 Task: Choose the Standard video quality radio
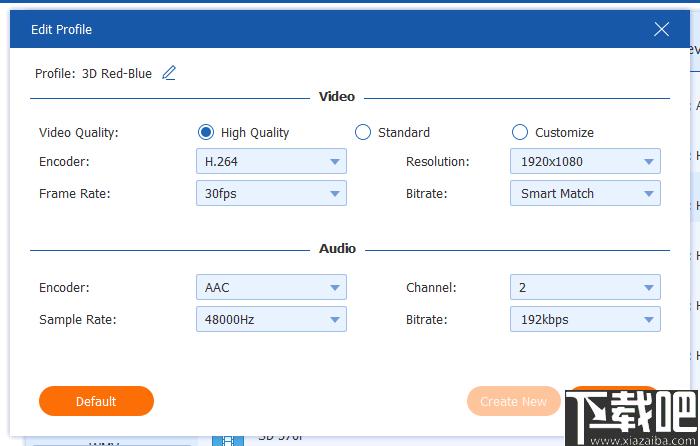pos(363,132)
